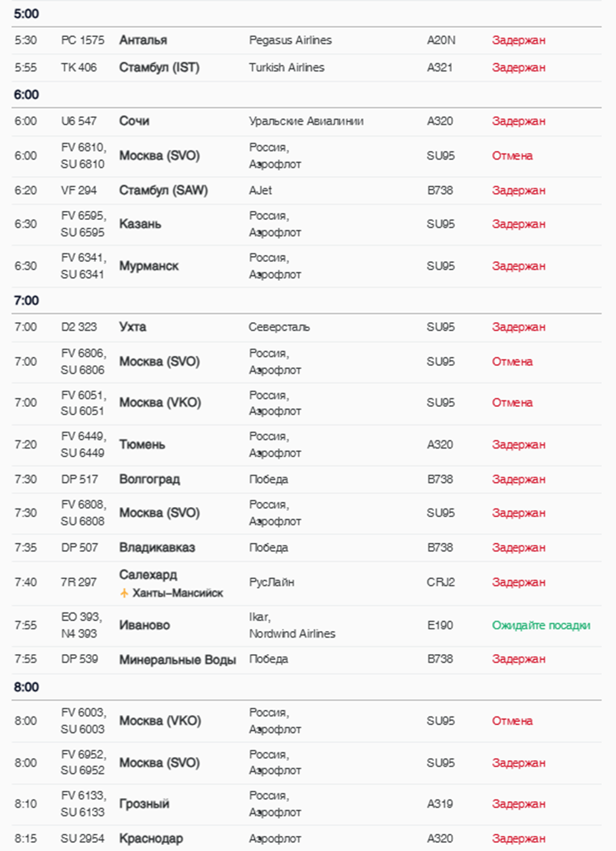Click the Ухта destination

coord(132,327)
